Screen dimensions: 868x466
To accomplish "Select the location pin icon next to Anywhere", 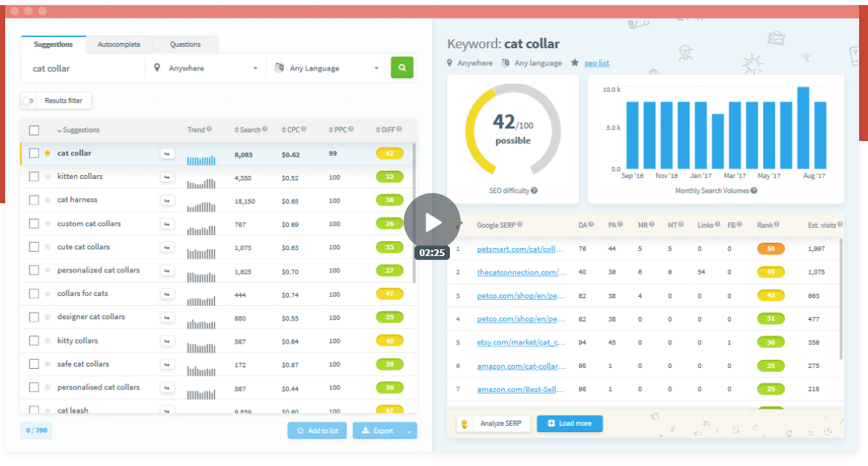I will tap(156, 68).
